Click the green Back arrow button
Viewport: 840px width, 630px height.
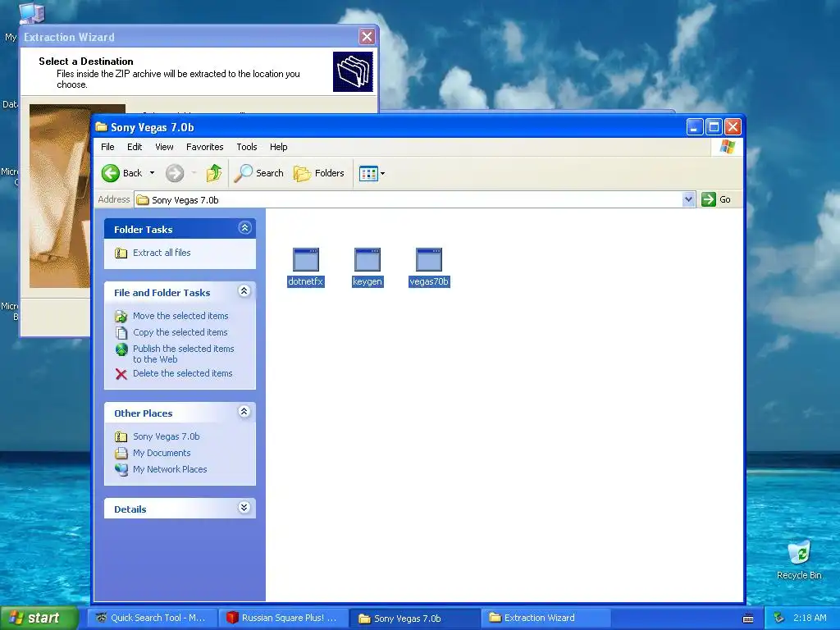point(111,173)
